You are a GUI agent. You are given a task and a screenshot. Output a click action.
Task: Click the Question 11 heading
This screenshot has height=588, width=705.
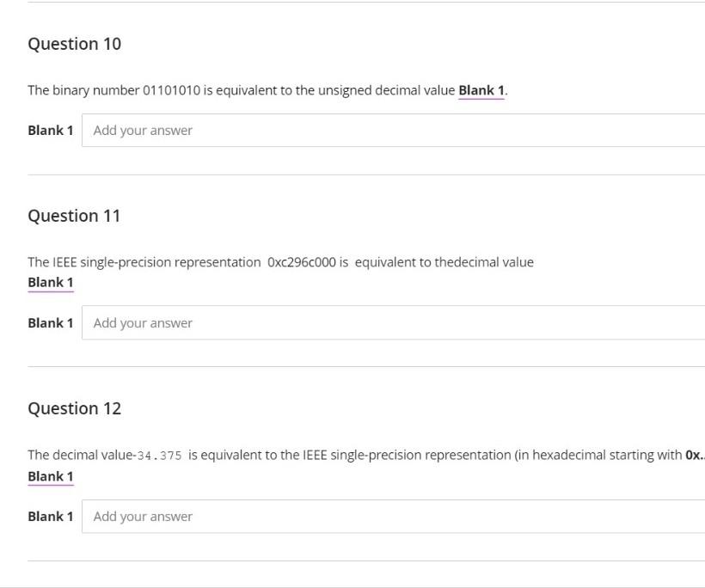76,215
